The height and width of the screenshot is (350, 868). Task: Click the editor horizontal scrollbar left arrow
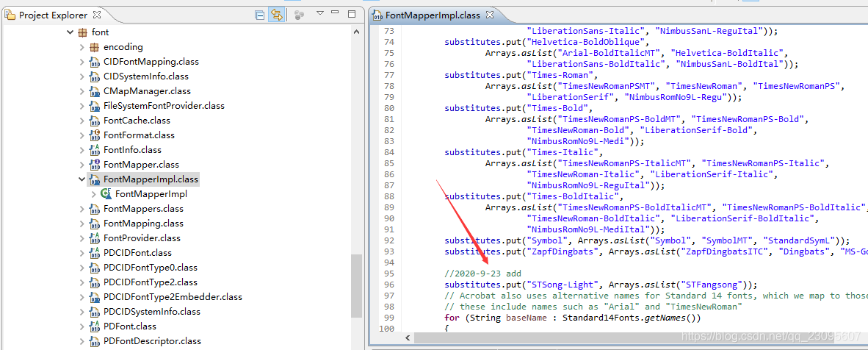pyautogui.click(x=407, y=337)
